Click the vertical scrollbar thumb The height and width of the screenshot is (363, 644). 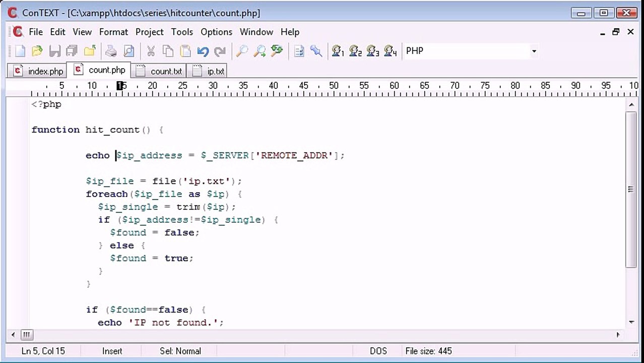coord(631,189)
